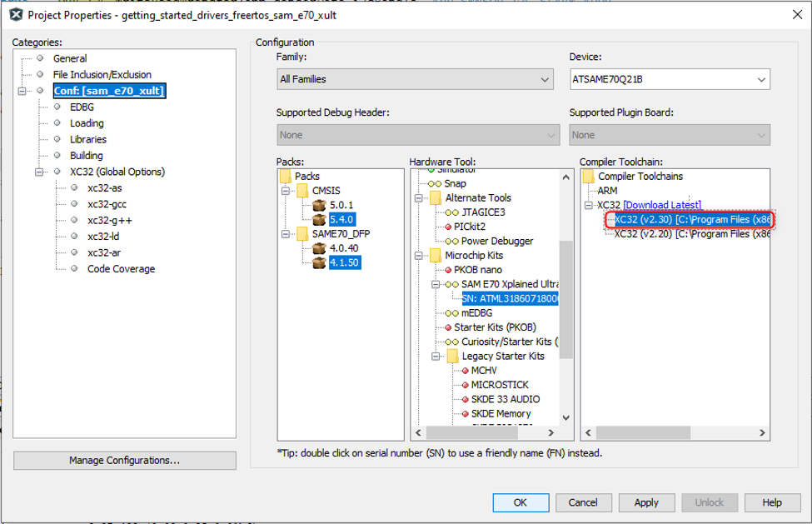The height and width of the screenshot is (524, 812).
Task: Select CMSIS pack version 5.0.1
Action: [341, 204]
